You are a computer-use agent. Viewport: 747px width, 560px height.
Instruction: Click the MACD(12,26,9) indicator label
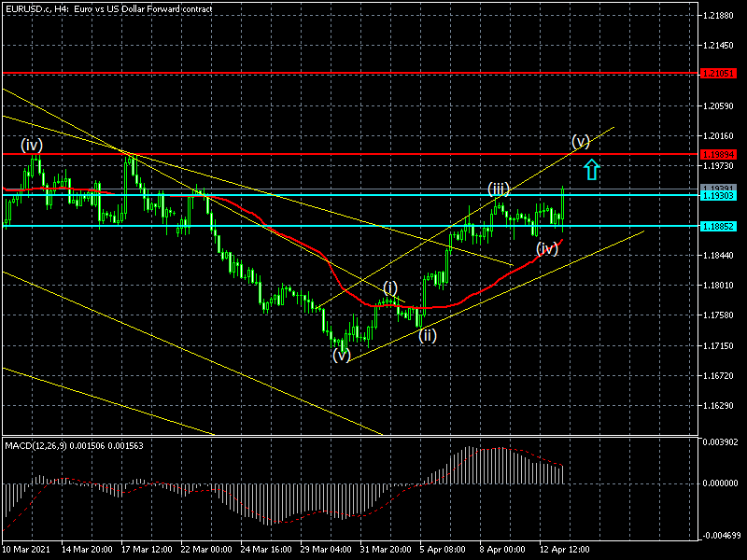(x=58, y=443)
